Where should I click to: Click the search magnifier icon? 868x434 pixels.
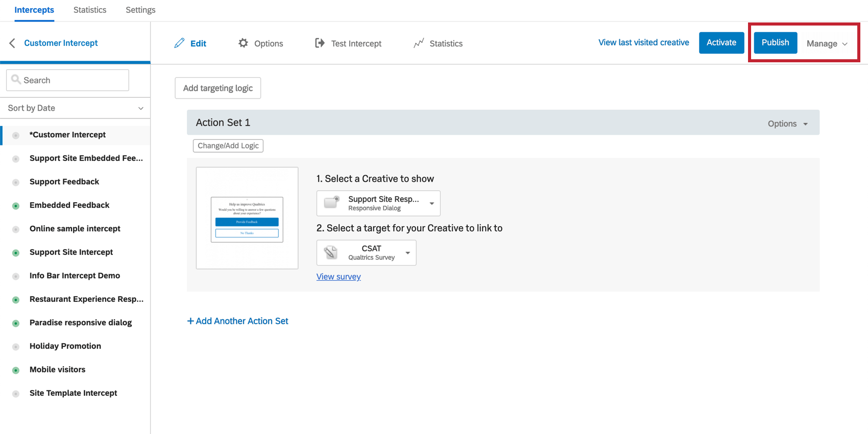click(16, 80)
